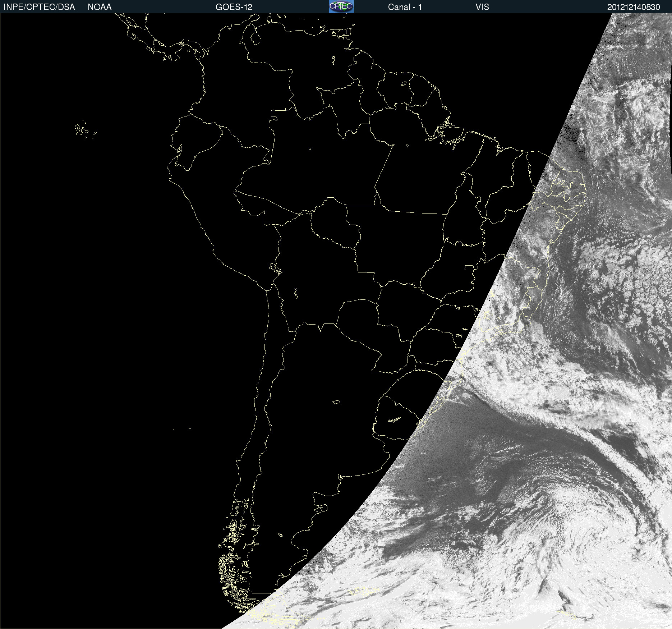
Task: Click the Canal - 1 label
Action: point(405,7)
